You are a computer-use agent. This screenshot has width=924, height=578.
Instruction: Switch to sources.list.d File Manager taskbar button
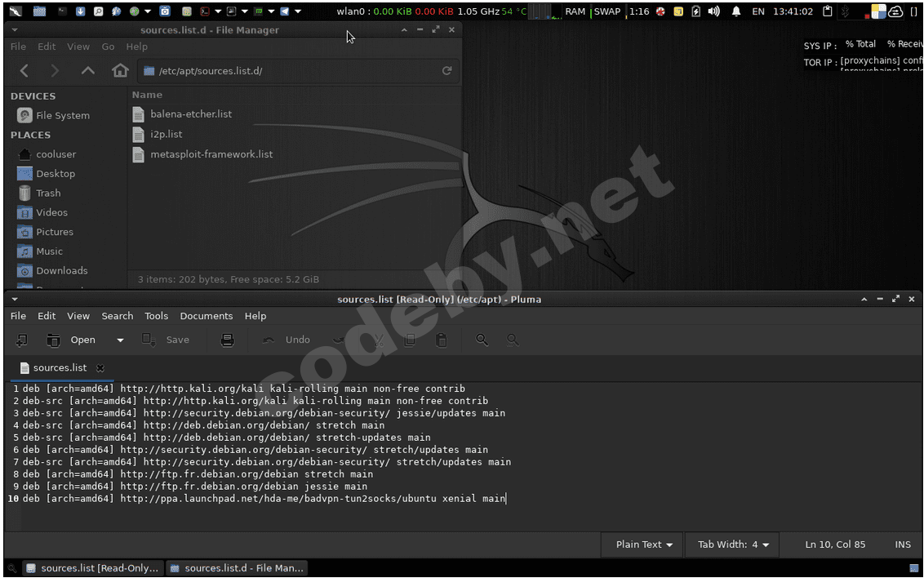pyautogui.click(x=237, y=568)
